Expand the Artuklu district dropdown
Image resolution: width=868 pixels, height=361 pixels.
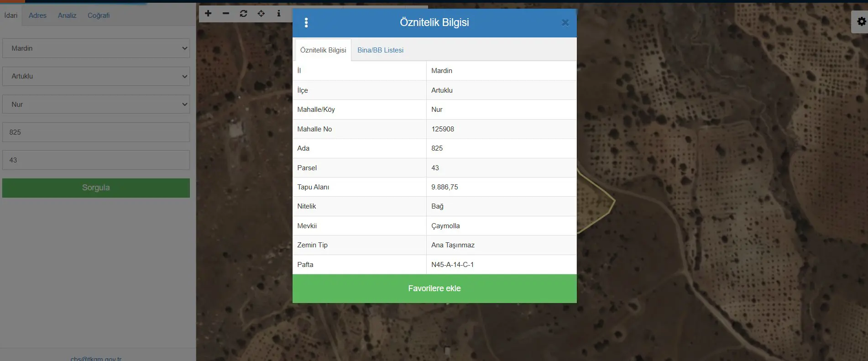click(96, 76)
